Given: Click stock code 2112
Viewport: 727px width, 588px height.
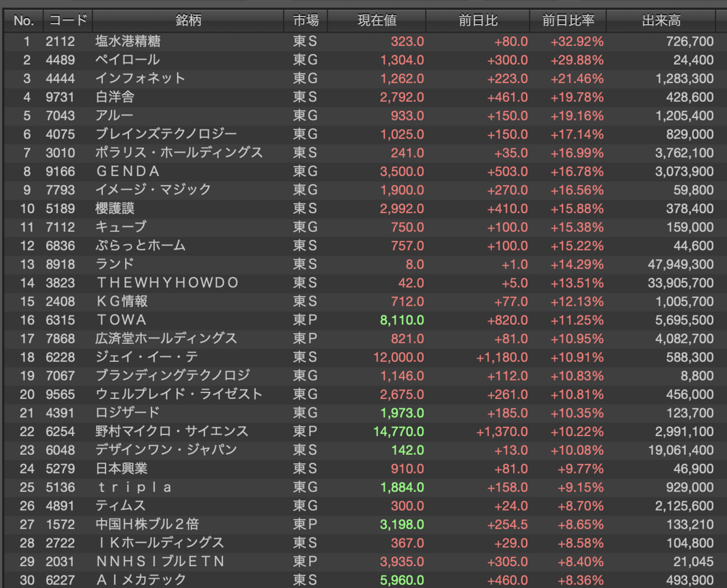Looking at the screenshot, I should click(x=60, y=42).
